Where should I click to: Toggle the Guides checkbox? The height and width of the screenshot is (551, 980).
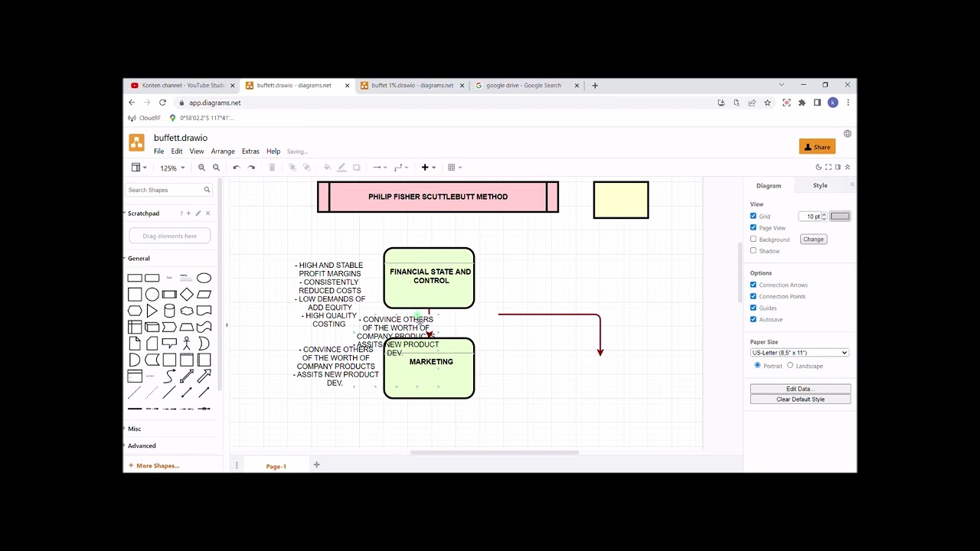(x=753, y=308)
